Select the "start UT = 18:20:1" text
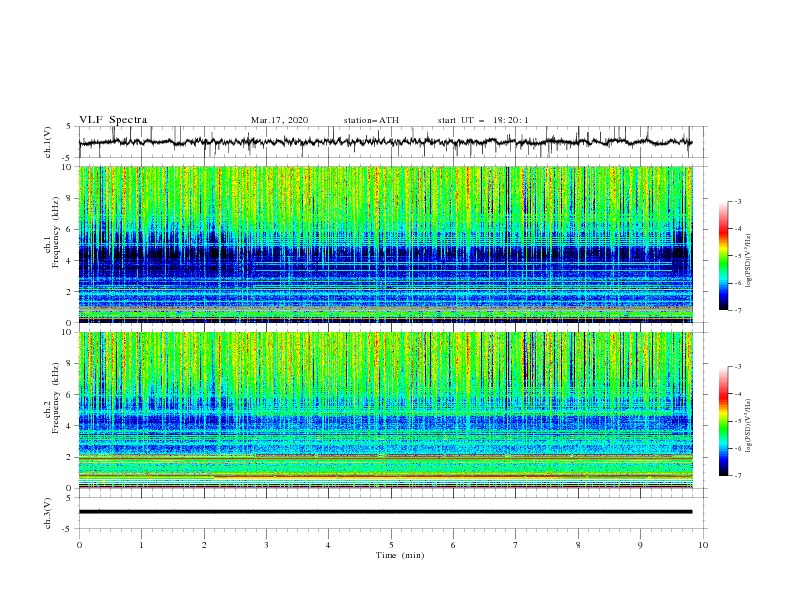This screenshot has height=612, width=792. click(483, 120)
